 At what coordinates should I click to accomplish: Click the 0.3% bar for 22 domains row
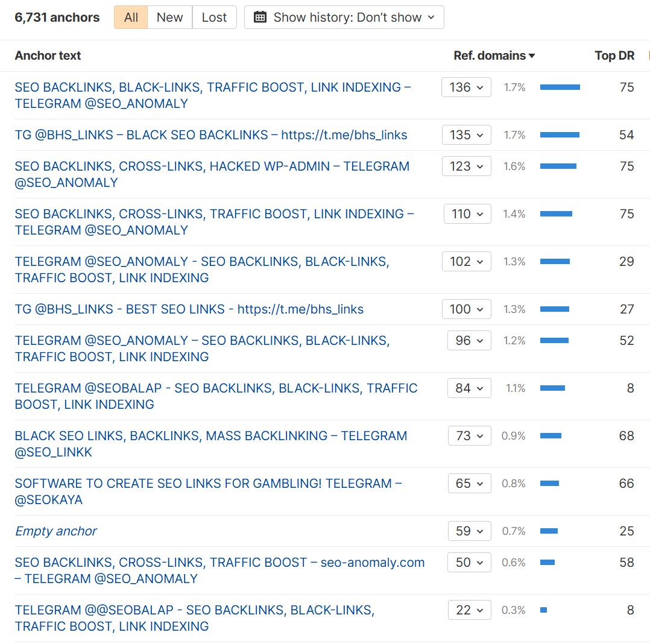[543, 610]
